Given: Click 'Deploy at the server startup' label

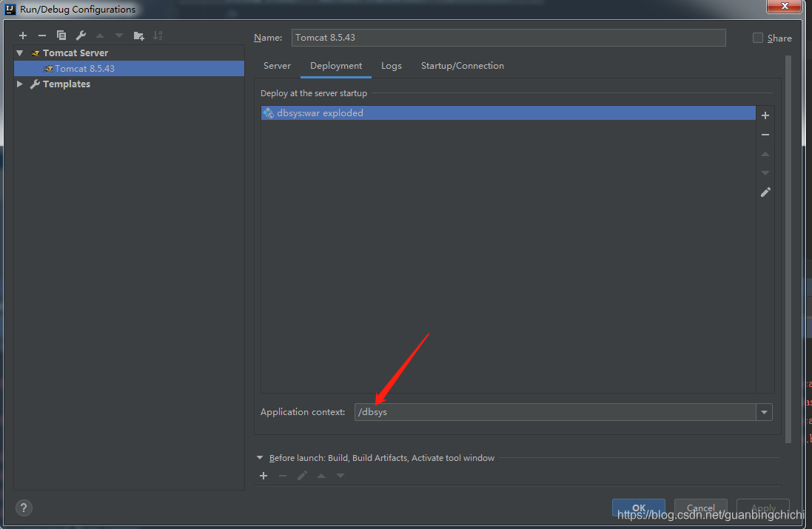Looking at the screenshot, I should [314, 93].
